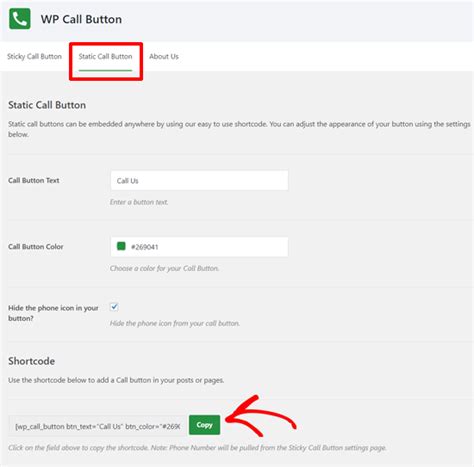The image size is (474, 467).
Task: Switch to the Static Call Button tab
Action: coord(105,56)
